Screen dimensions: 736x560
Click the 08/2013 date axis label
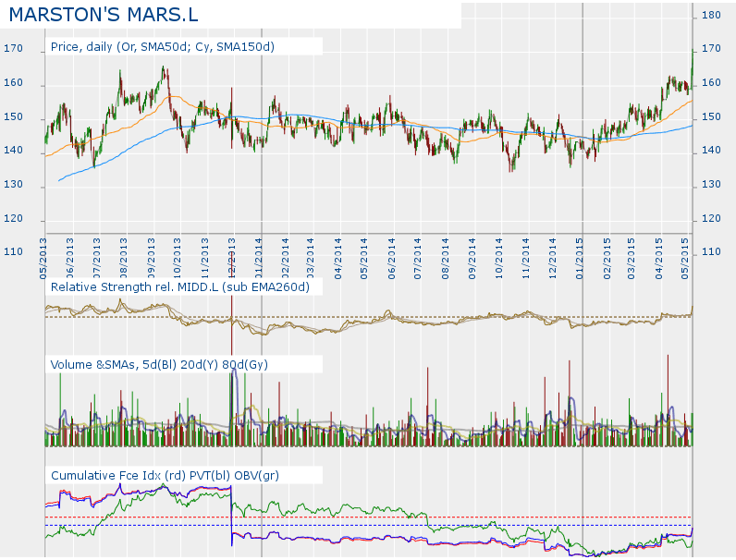tap(124, 259)
